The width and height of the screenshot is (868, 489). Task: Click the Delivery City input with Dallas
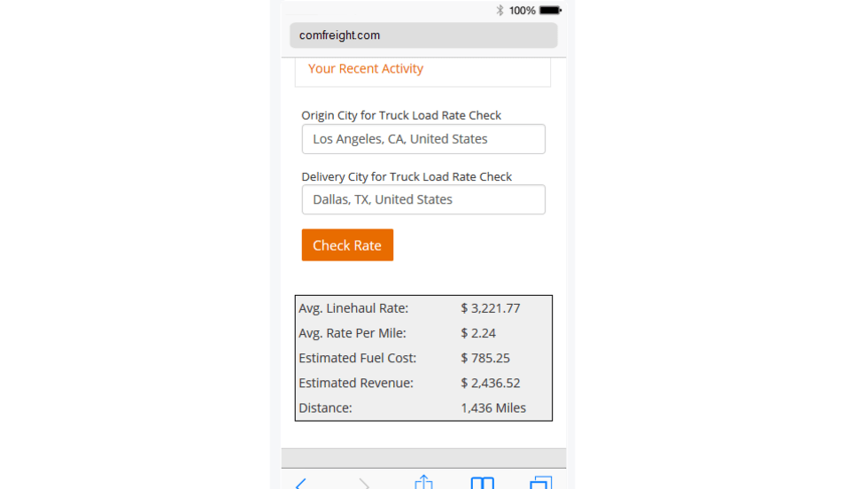[423, 199]
